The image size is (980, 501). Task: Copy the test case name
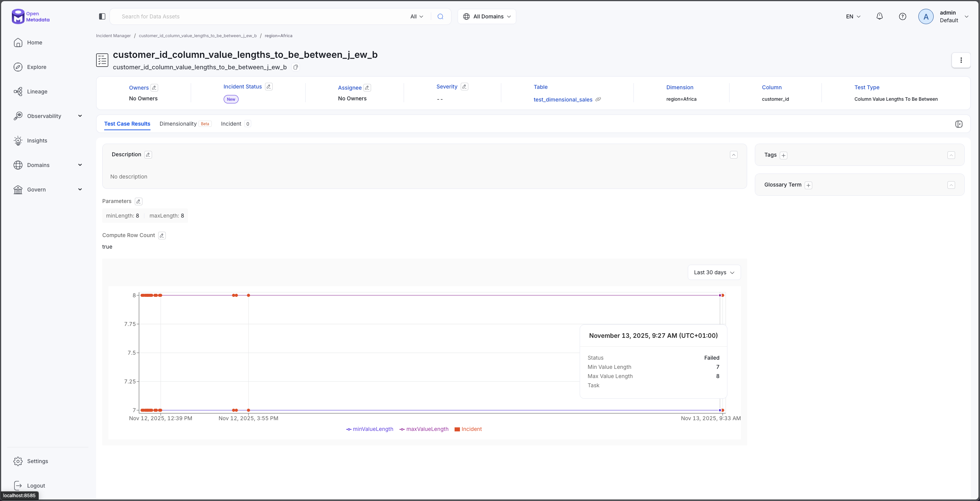click(295, 67)
